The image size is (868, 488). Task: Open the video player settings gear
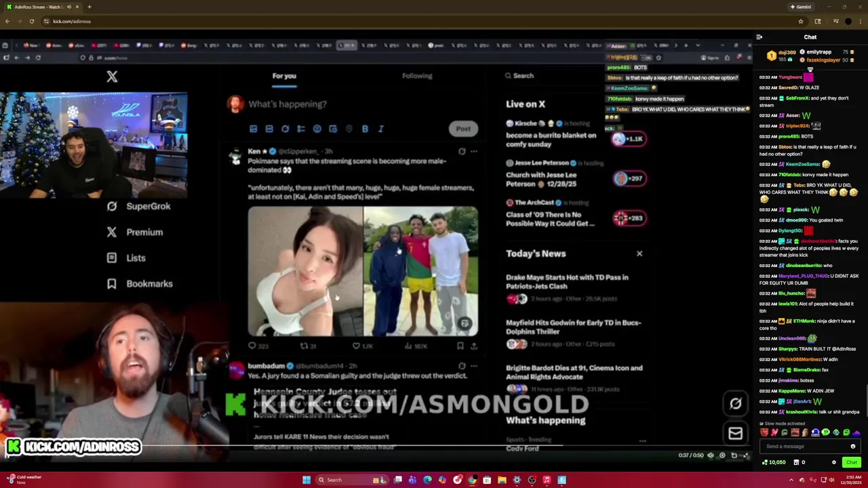coord(722,455)
